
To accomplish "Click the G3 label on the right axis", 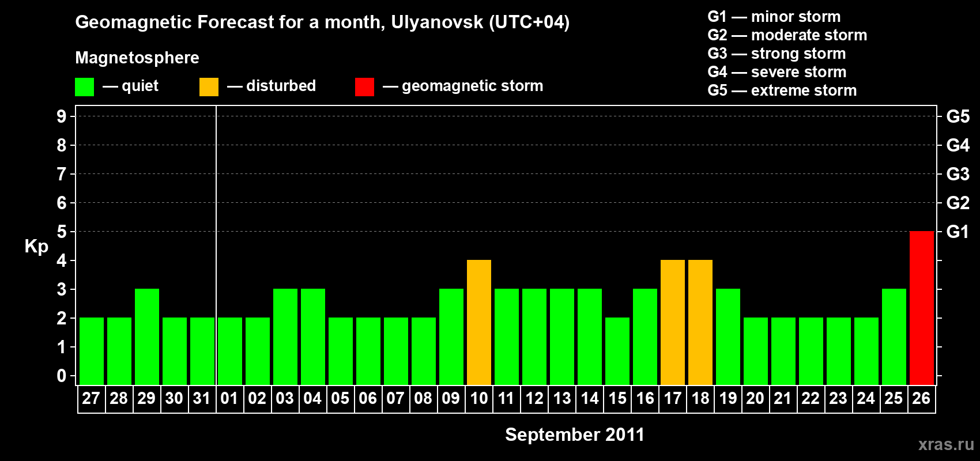I will pyautogui.click(x=958, y=174).
